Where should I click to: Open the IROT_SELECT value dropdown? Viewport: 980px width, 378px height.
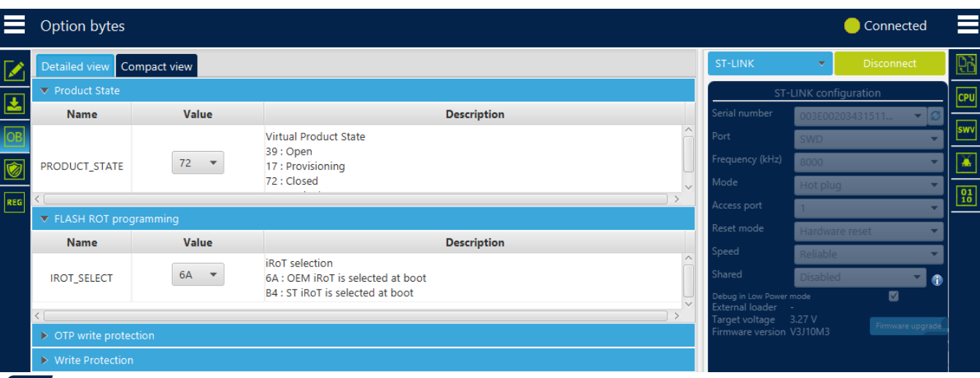pyautogui.click(x=198, y=275)
